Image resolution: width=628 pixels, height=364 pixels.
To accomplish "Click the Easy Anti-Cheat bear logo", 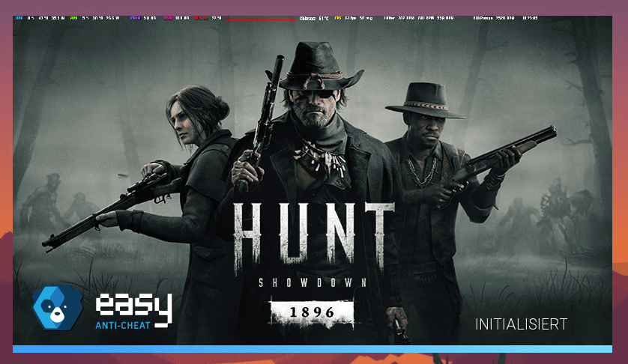I will pos(57,308).
